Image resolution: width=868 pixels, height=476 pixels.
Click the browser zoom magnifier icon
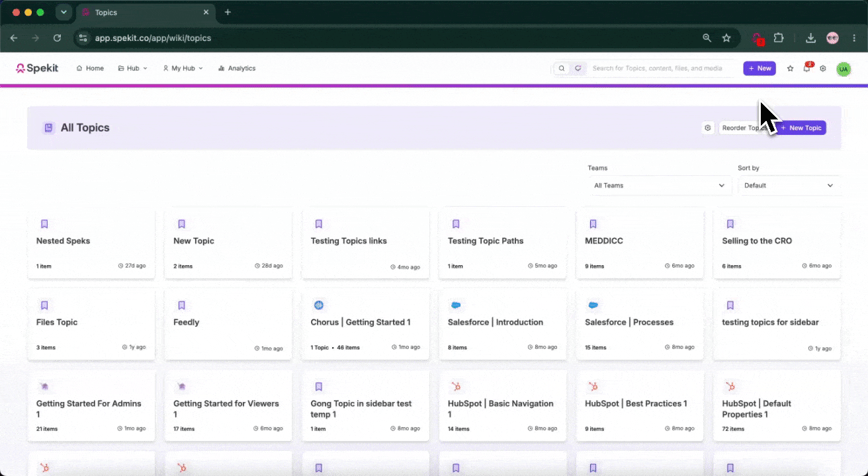click(x=707, y=38)
